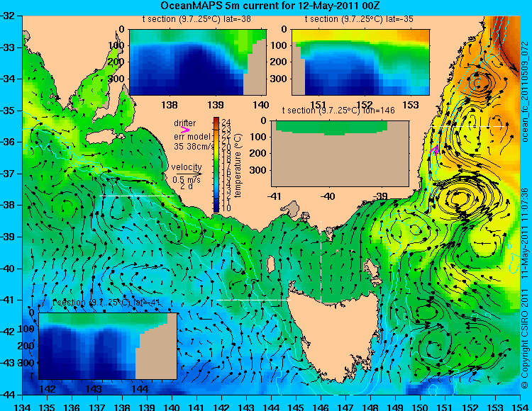Click '143' on the lat=-41 section axis
This screenshot has height=411, width=532.
(94, 388)
